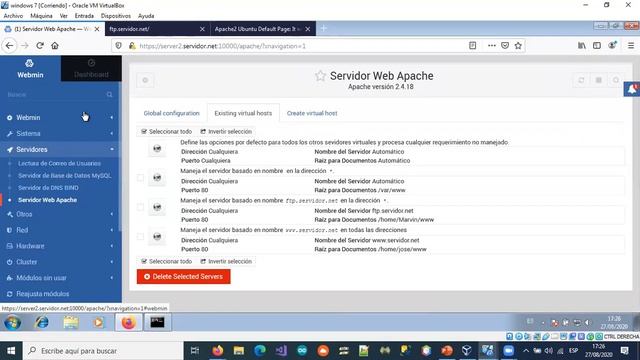640x360 pixels.
Task: Check the box for www.servidor.net host
Action: tap(140, 237)
